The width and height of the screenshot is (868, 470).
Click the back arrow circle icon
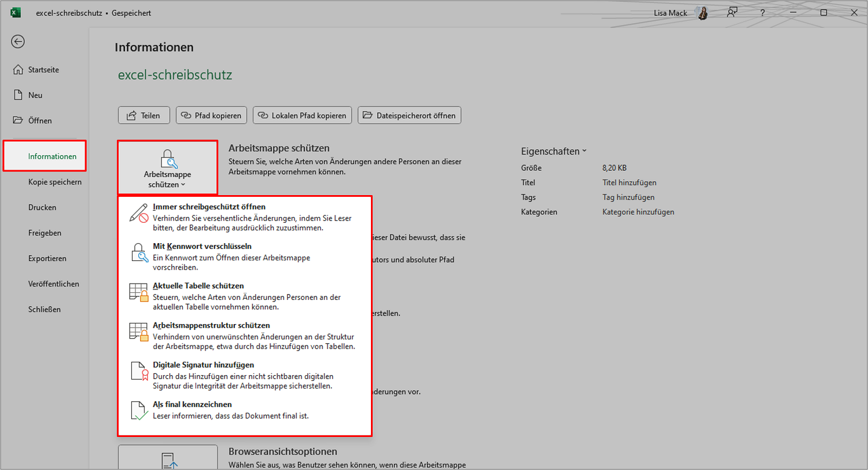click(18, 41)
